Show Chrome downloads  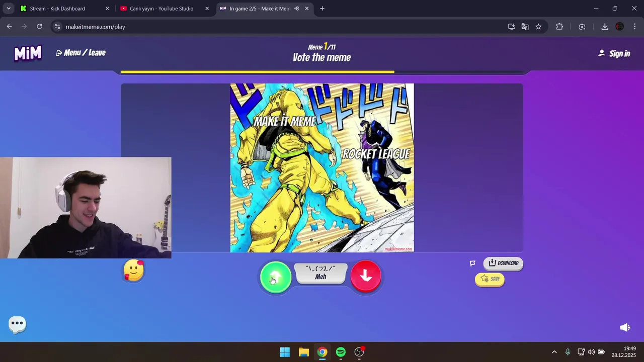click(605, 27)
